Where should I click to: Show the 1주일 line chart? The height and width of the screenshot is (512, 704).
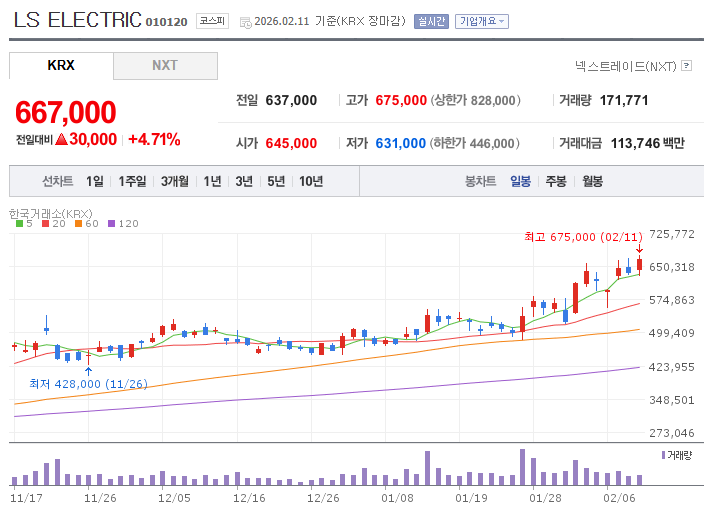coord(132,181)
